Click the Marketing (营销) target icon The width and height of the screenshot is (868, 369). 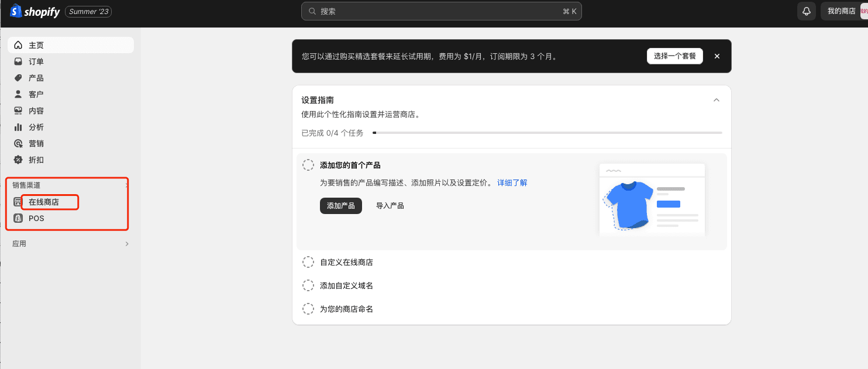coord(18,143)
